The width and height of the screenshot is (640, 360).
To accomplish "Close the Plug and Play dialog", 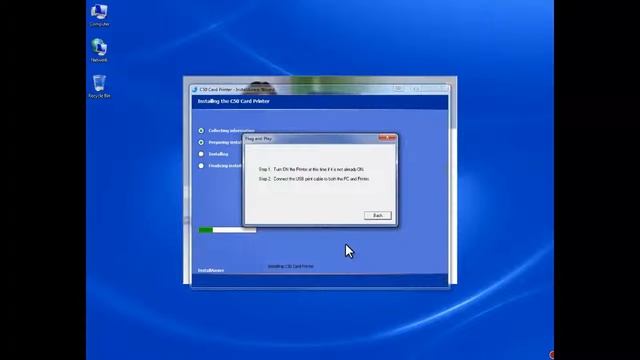I will (387, 138).
